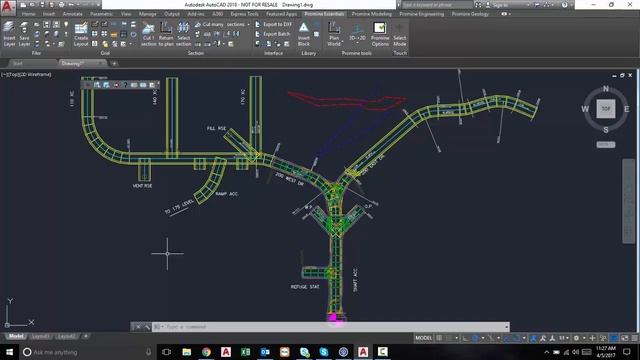Click the 3D->2D conversion tool

tap(357, 33)
